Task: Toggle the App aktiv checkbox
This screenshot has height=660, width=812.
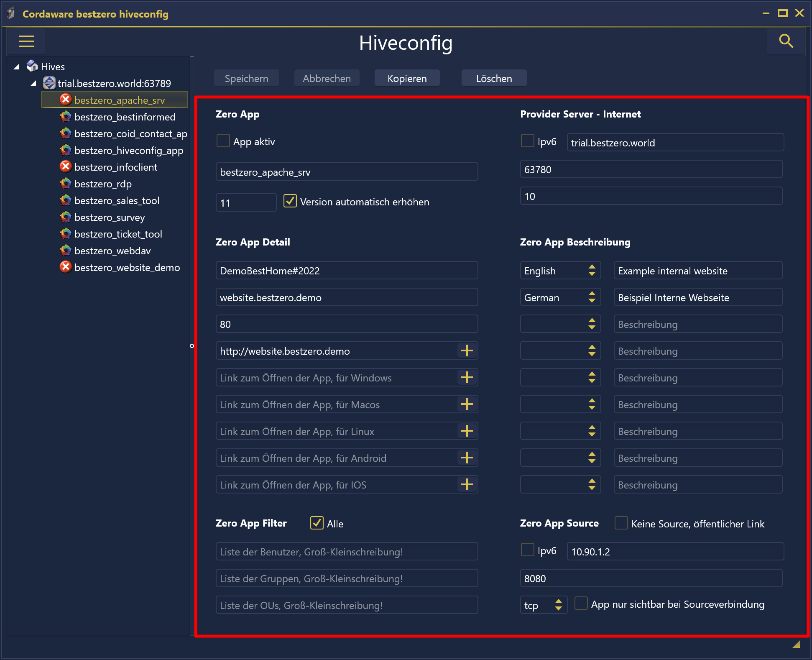Action: (224, 141)
